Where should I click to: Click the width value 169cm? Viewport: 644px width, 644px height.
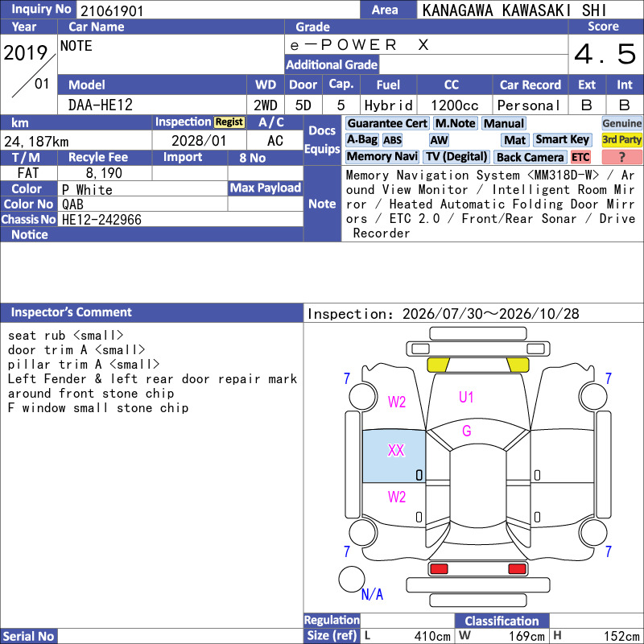[x=526, y=636]
